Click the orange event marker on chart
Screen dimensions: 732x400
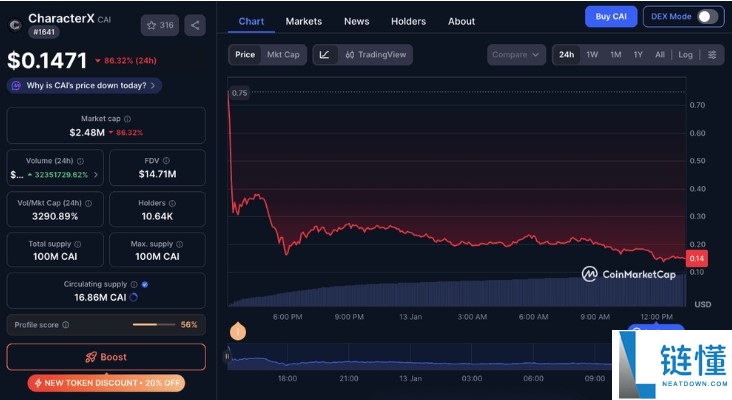(238, 331)
